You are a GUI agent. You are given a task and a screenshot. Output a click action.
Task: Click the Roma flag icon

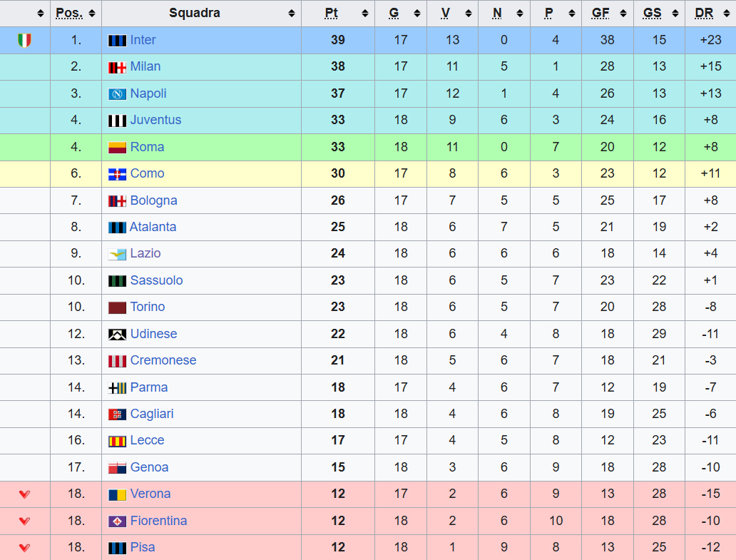coord(117,148)
